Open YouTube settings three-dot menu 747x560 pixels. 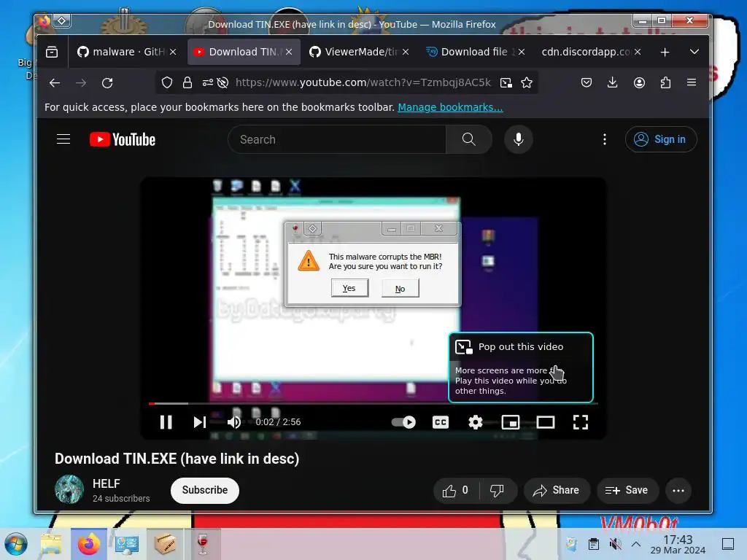[x=605, y=139]
